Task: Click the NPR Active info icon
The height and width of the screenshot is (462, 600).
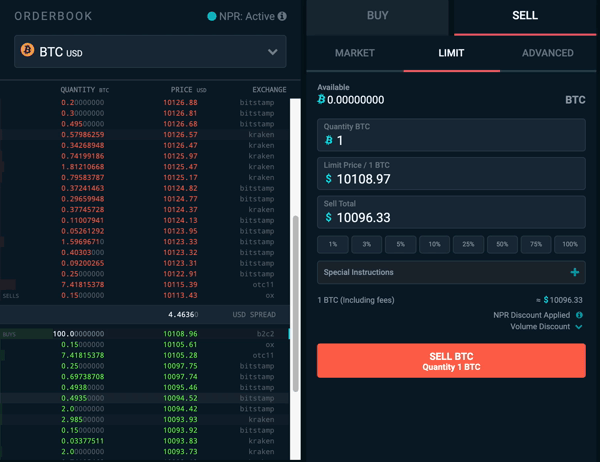Action: click(282, 16)
